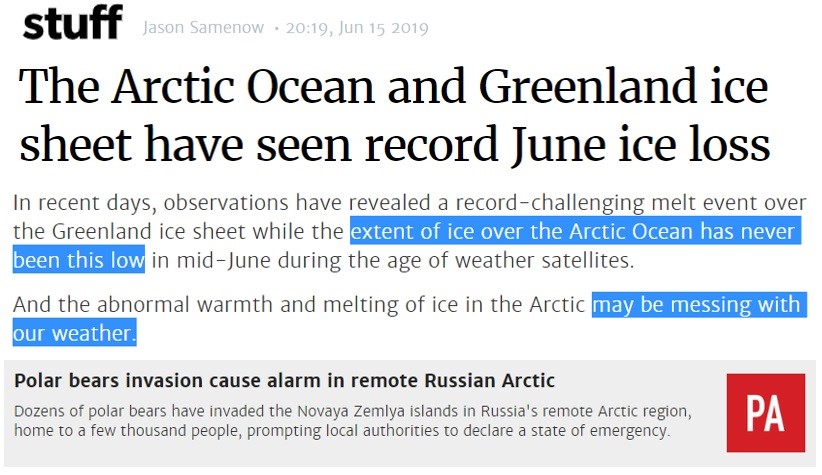Click highlighted phrase 'our weather.'
Viewport: 822px width, 475px height.
[x=74, y=332]
